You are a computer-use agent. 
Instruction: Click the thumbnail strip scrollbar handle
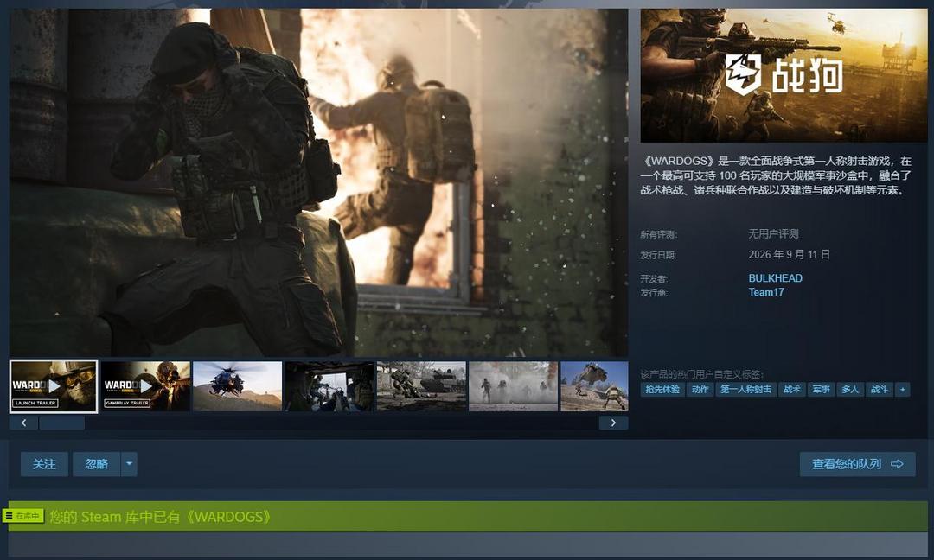point(62,423)
